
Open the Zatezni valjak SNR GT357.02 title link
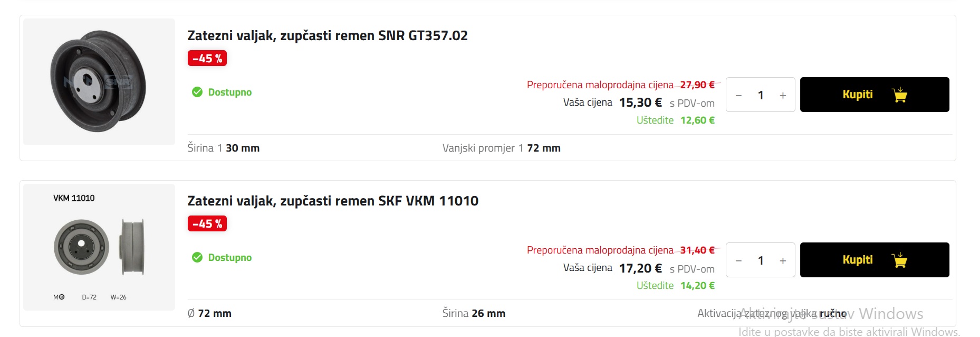coord(328,35)
